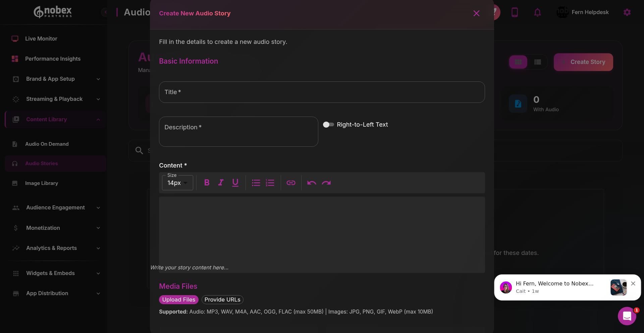The image size is (644, 333).
Task: Select the Upload Files option
Action: pos(178,299)
